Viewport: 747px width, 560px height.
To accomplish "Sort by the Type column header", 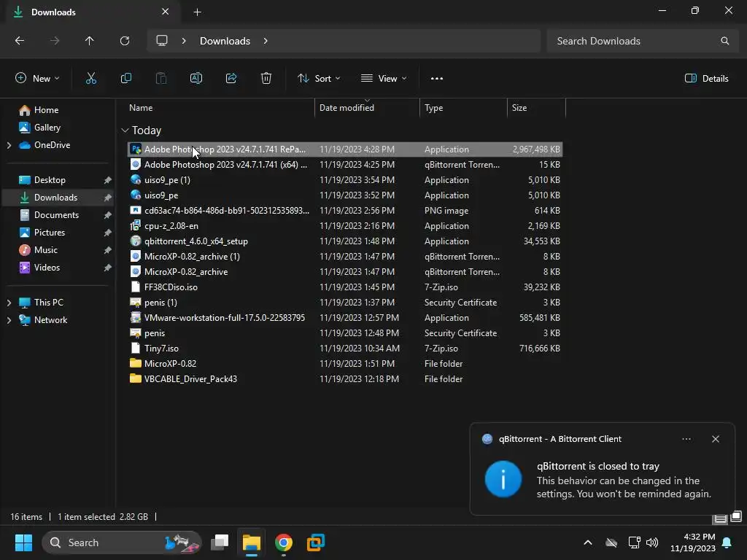I will point(463,108).
